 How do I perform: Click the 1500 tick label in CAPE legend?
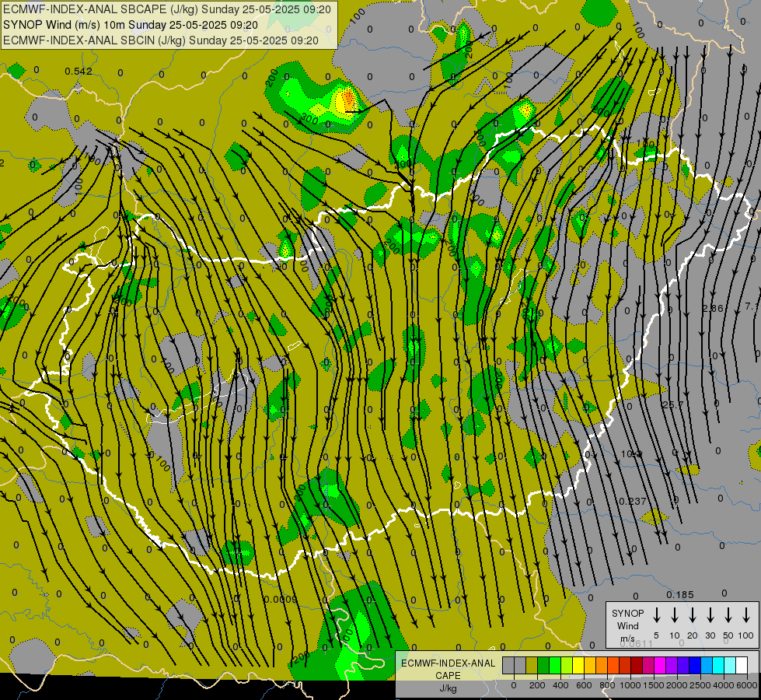(x=654, y=685)
